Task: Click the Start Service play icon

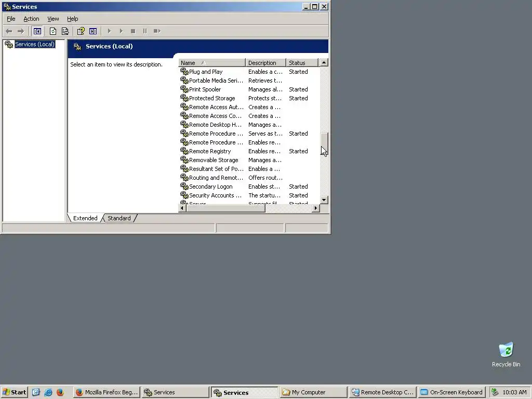Action: (109, 31)
